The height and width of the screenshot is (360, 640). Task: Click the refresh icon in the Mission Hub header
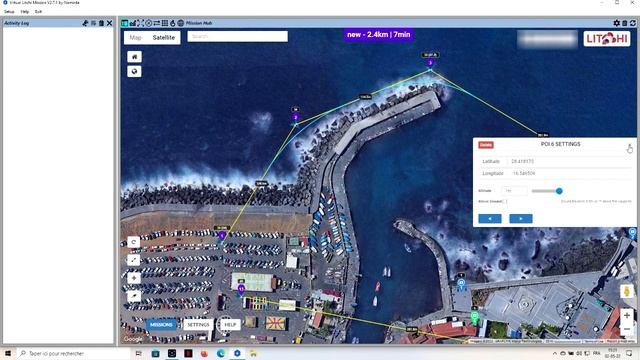point(633,23)
